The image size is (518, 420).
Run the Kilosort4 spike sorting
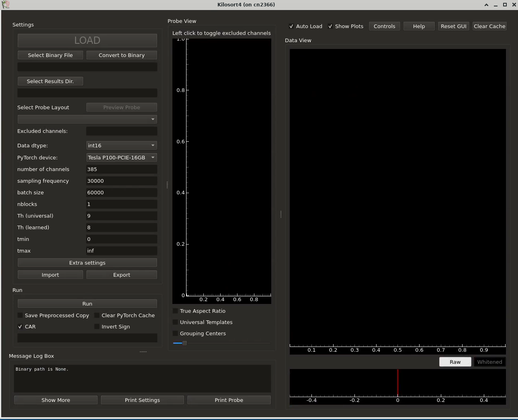(x=87, y=304)
